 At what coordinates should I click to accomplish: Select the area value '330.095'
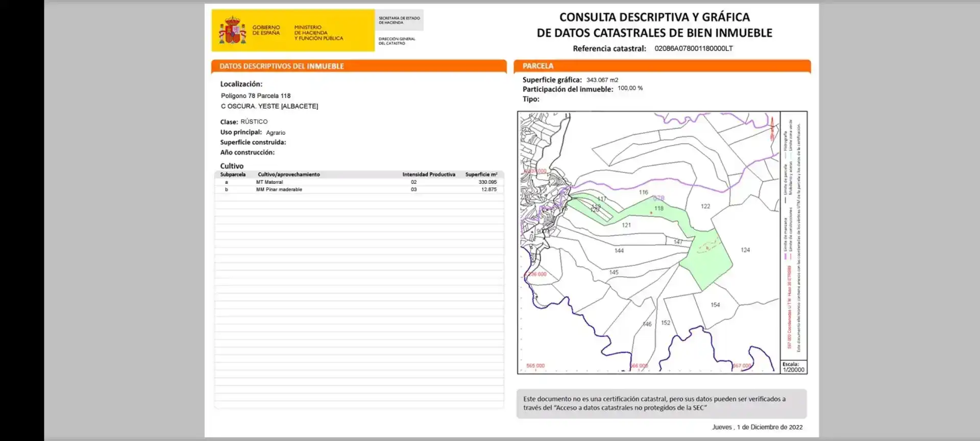(x=487, y=182)
